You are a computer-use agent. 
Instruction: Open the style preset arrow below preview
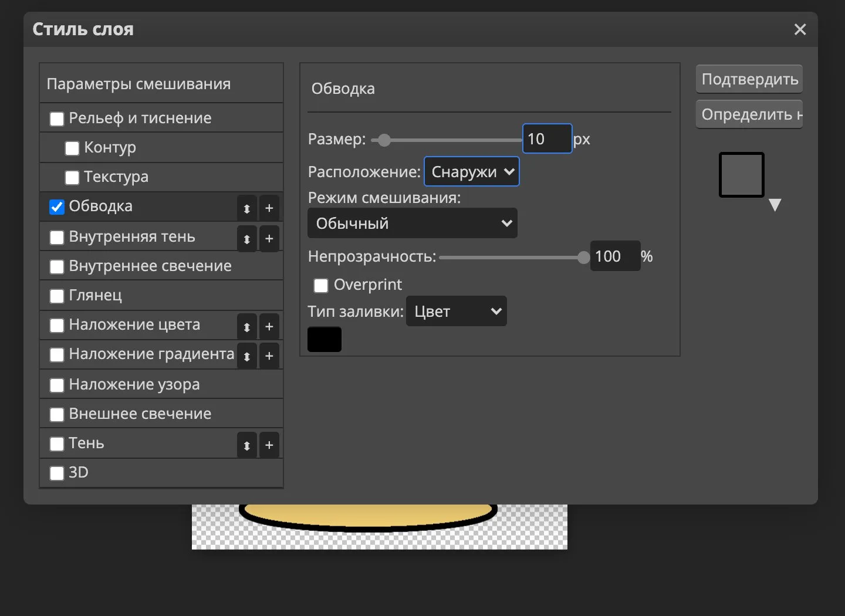click(775, 205)
